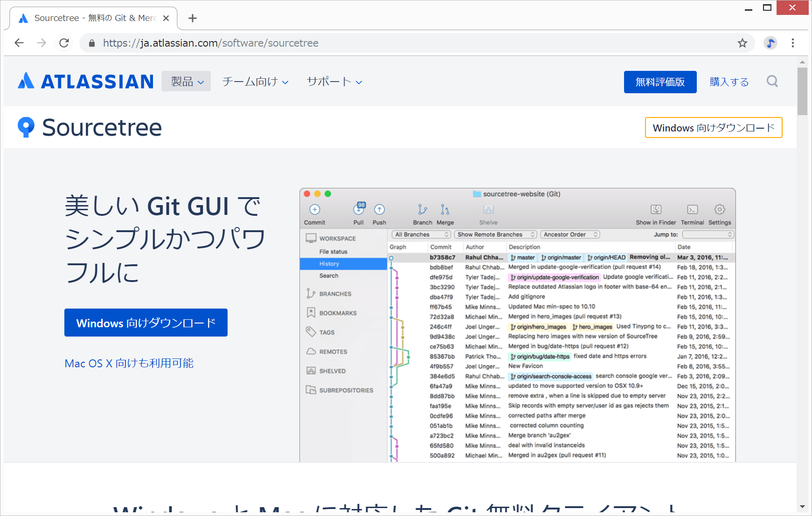
Task: Open the Mac OS X 向けも利用可能 link
Action: tap(129, 363)
